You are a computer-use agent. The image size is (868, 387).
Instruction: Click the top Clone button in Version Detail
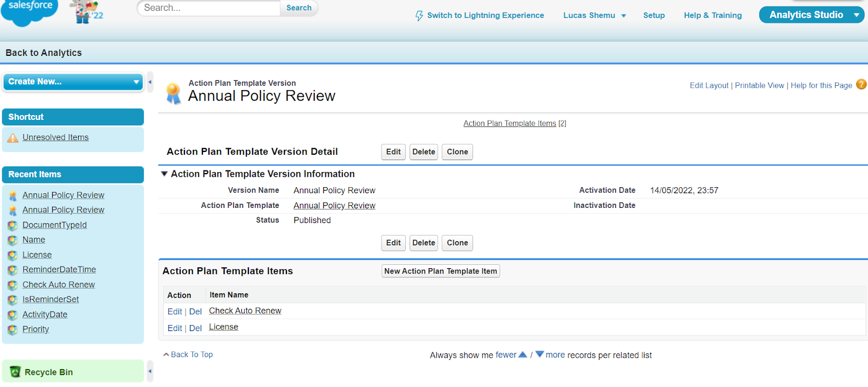coord(457,152)
